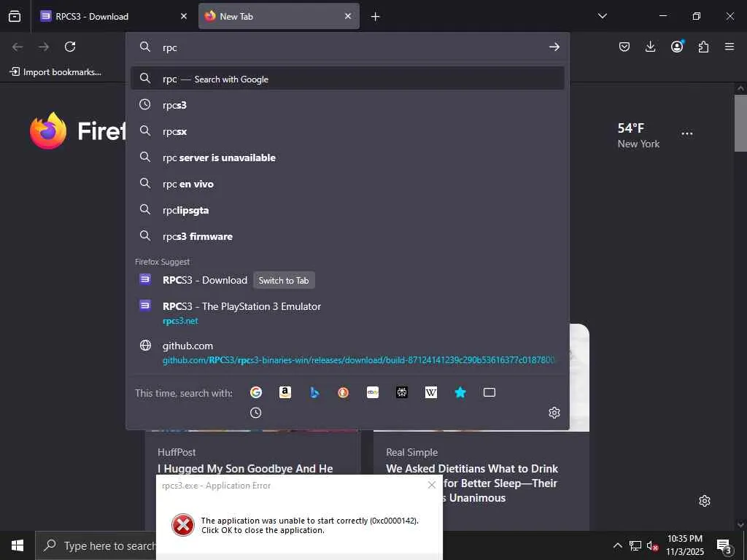The width and height of the screenshot is (747, 560).
Task: Go forward to the next page
Action: click(x=44, y=47)
